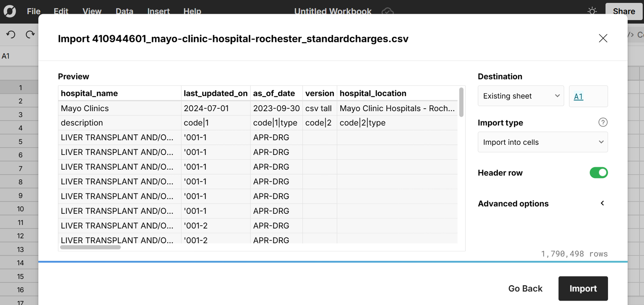
Task: Click the last_updated_on column header
Action: pos(216,93)
